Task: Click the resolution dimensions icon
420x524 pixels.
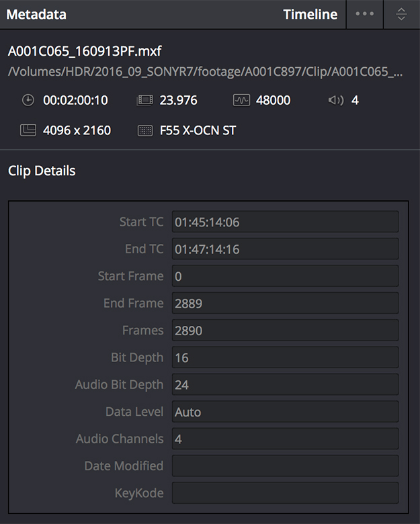Action: click(28, 130)
